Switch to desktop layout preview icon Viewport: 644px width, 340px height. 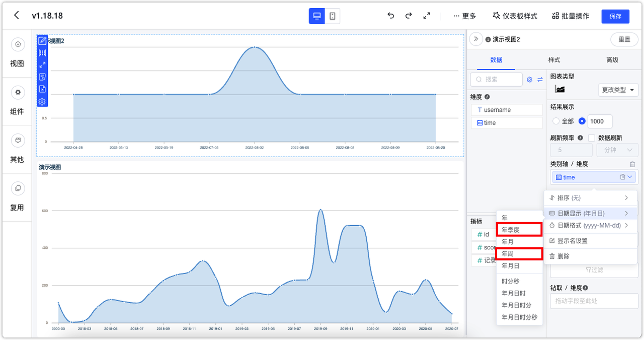click(317, 16)
